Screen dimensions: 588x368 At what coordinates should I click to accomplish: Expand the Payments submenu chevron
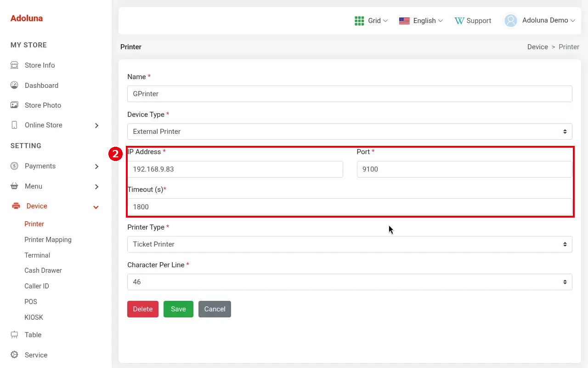(96, 167)
